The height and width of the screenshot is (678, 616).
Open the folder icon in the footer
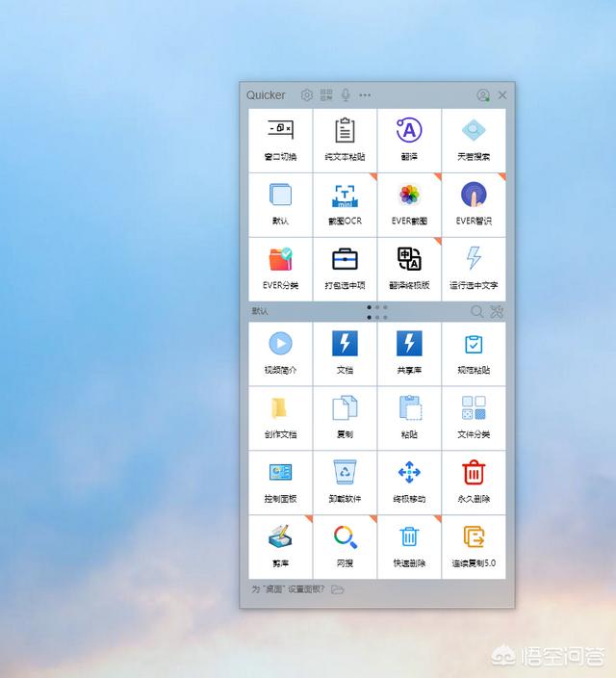[338, 589]
